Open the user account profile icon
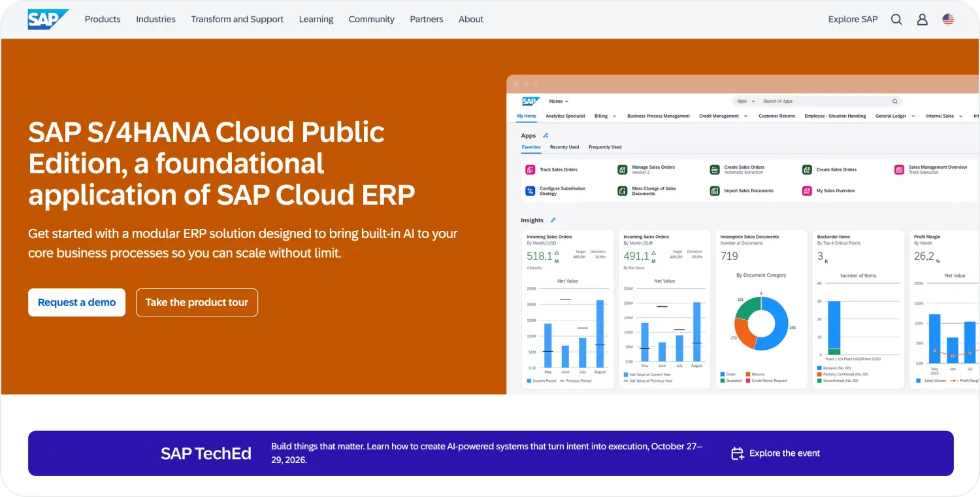The width and height of the screenshot is (980, 497). point(923,20)
